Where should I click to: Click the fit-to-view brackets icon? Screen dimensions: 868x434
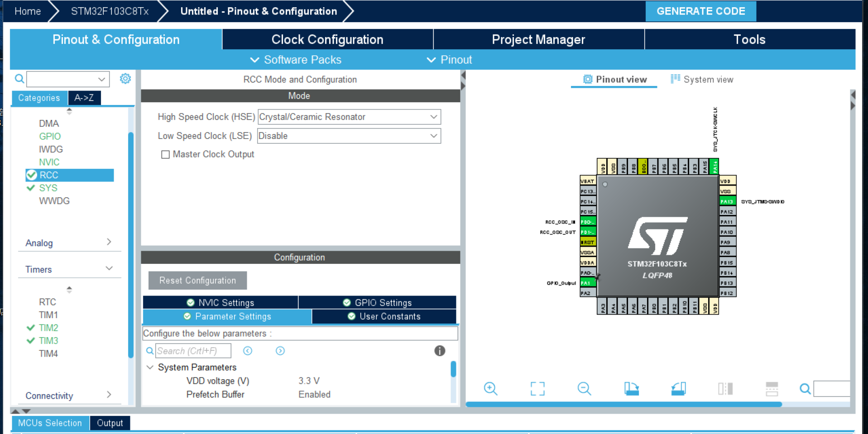tap(537, 388)
